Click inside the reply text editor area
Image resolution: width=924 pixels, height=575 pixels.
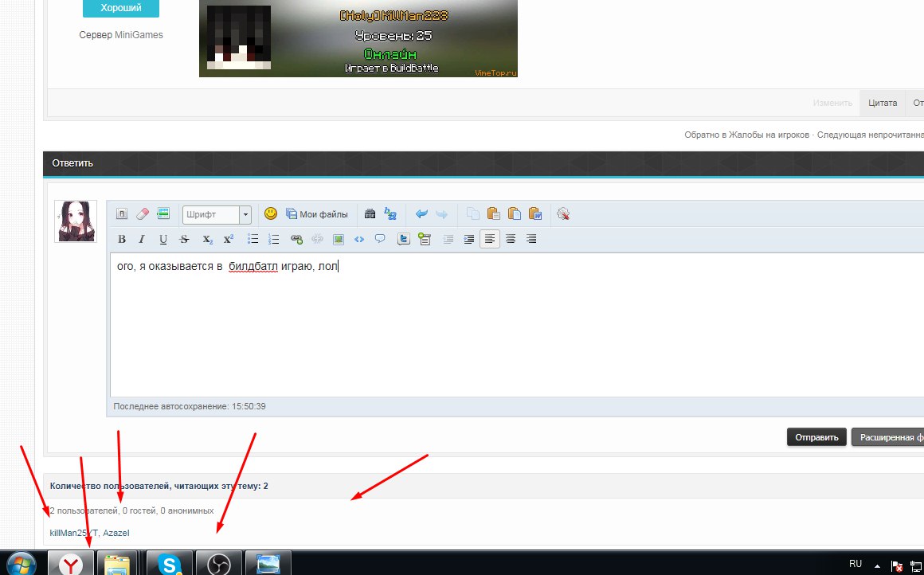[x=518, y=325]
